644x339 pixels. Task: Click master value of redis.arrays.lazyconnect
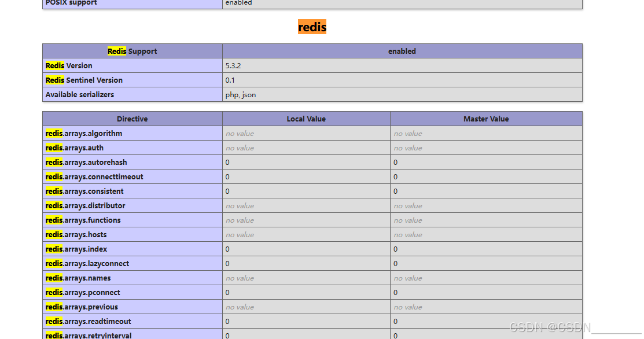(486, 263)
